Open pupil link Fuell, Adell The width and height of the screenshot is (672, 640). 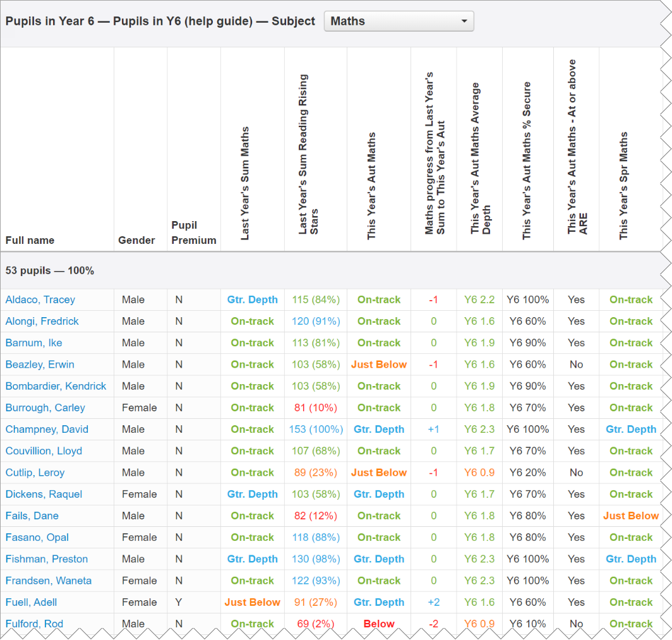point(32,602)
